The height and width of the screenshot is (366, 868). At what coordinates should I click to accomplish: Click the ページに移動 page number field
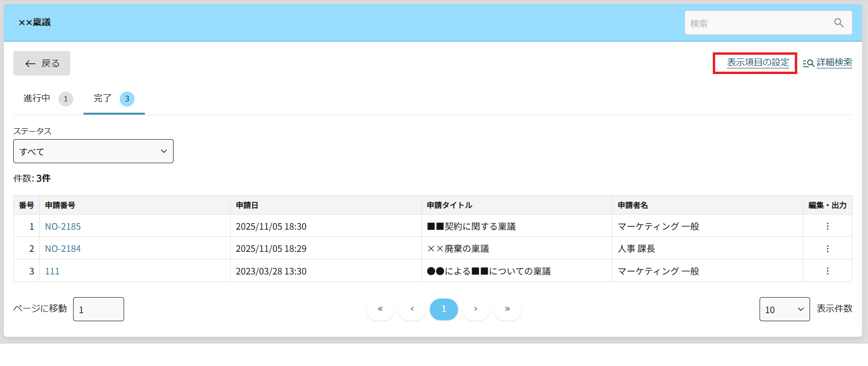coord(99,309)
